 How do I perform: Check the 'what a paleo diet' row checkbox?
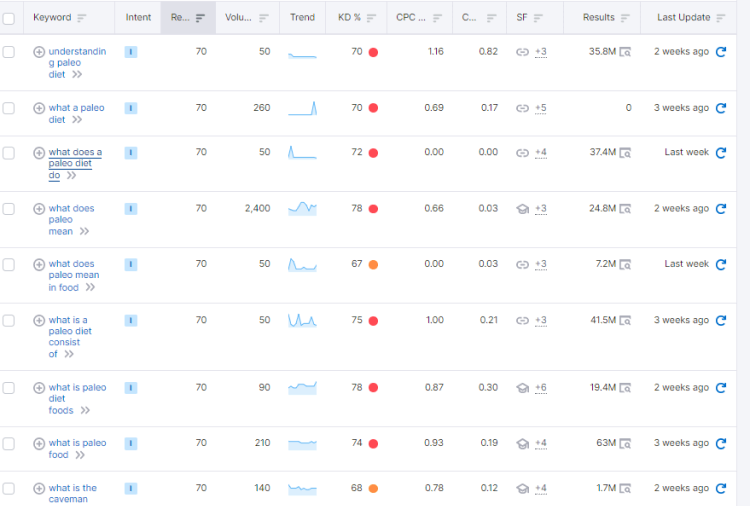tap(9, 108)
